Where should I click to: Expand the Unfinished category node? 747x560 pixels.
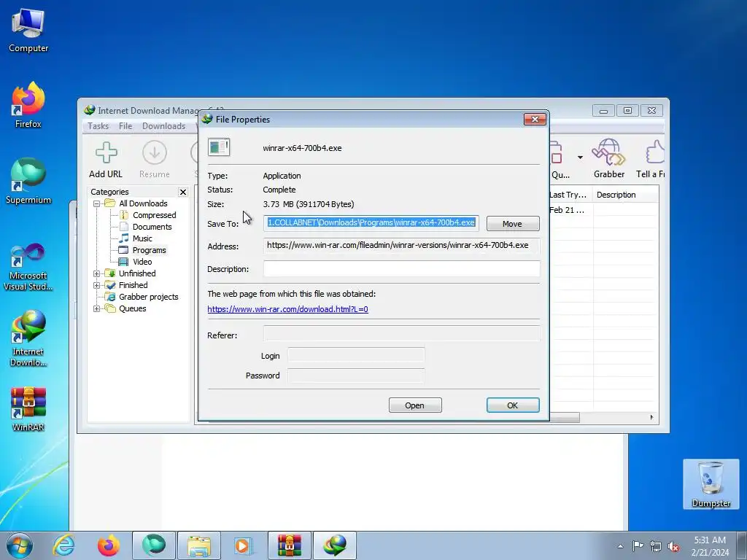coord(97,273)
